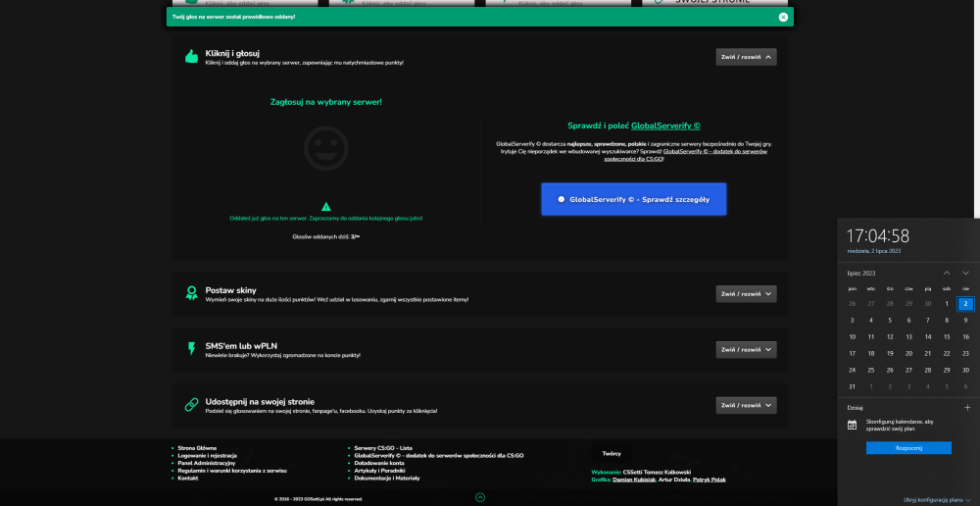Click the thumbs-up icon beside Kliknij i głosuj
The image size is (980, 506).
191,57
